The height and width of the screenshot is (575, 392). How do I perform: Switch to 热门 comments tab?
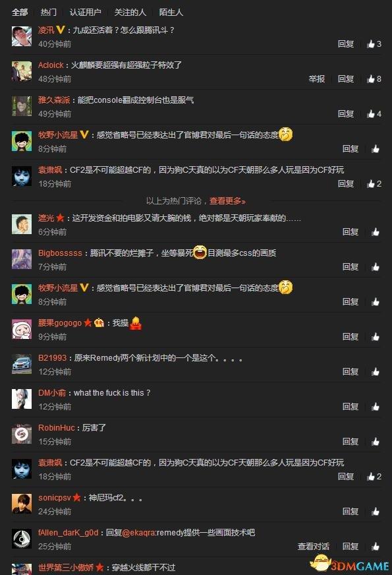[48, 13]
